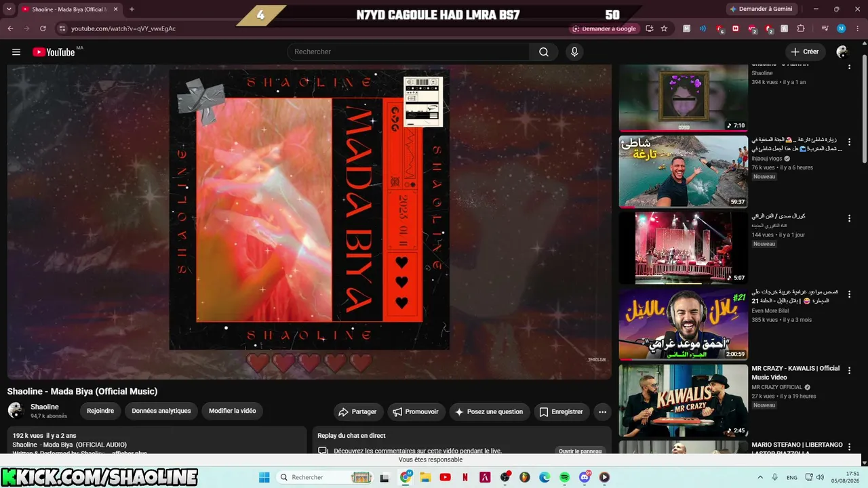Screen dimensions: 868x488
Task: Play the Ihjaouj vlogs 59:37 thumbnail
Action: pos(684,171)
